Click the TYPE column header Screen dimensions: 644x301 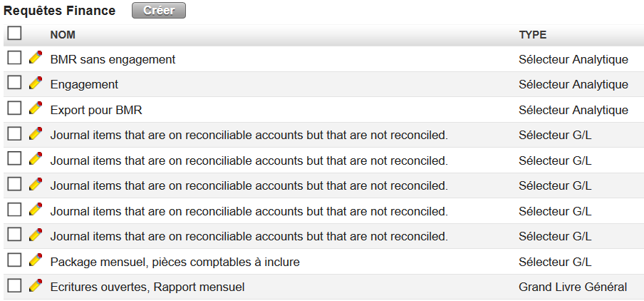click(532, 35)
